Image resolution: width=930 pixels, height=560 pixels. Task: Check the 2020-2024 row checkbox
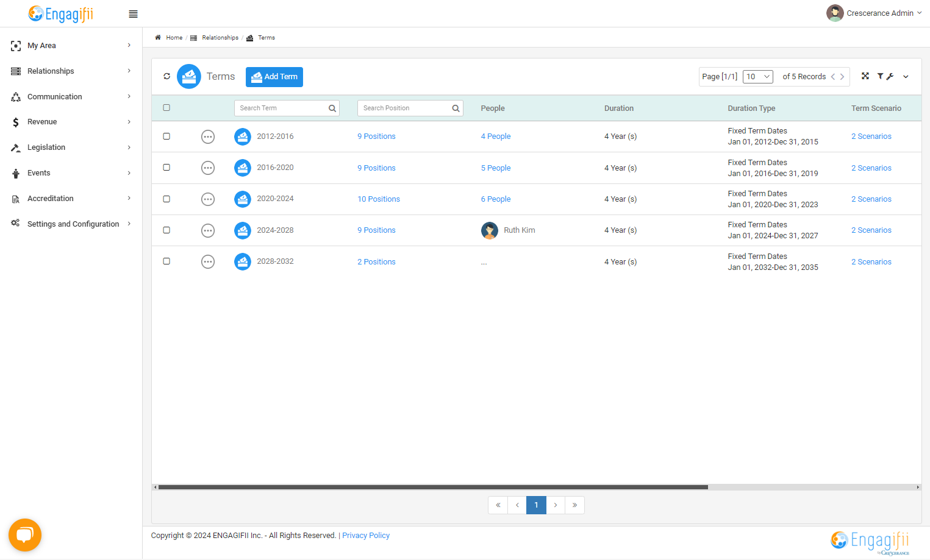(166, 199)
